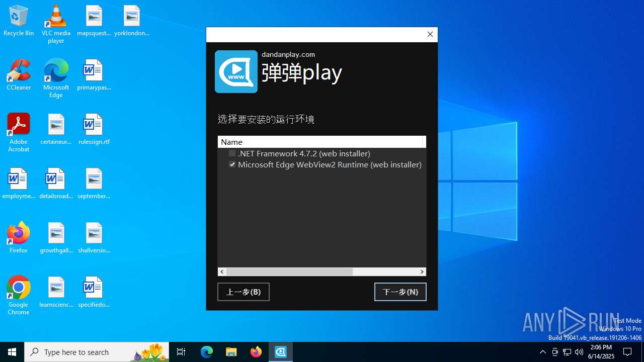Select the primarypas Word document icon
Viewport: 644px width, 362px height.
[94, 75]
